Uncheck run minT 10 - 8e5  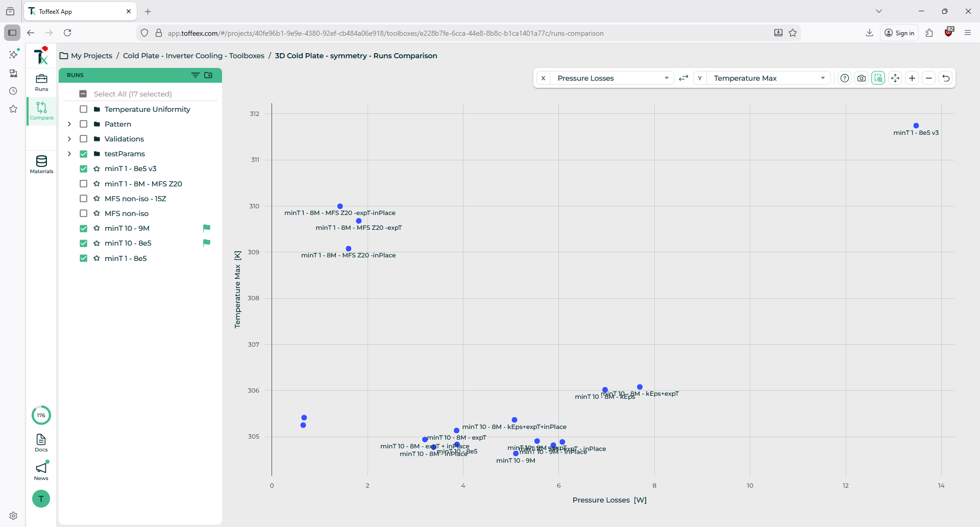click(x=83, y=243)
